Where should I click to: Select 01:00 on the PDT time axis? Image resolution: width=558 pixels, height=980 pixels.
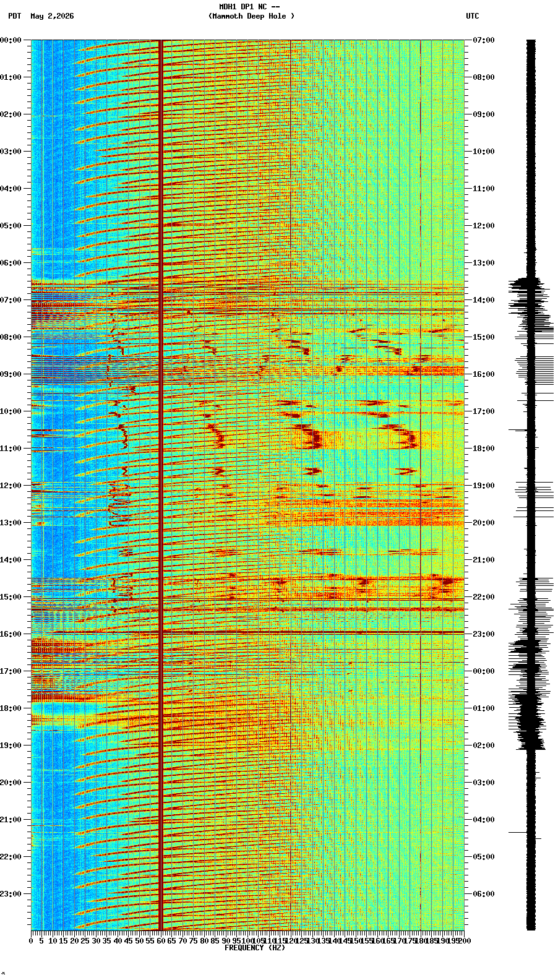11,77
